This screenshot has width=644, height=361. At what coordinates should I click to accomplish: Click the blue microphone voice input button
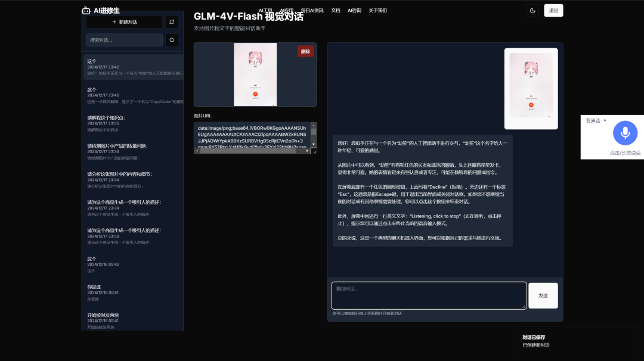(625, 133)
